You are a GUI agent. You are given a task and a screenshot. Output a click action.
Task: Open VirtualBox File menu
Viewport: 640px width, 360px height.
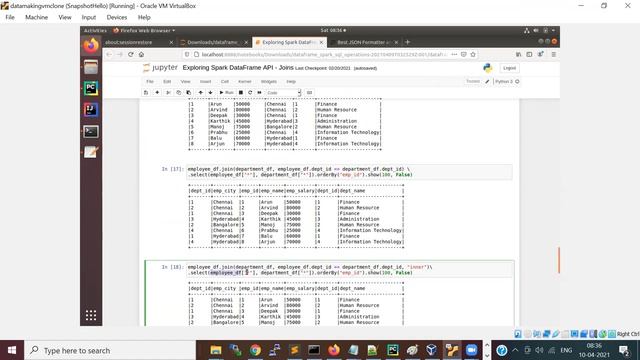click(x=10, y=17)
